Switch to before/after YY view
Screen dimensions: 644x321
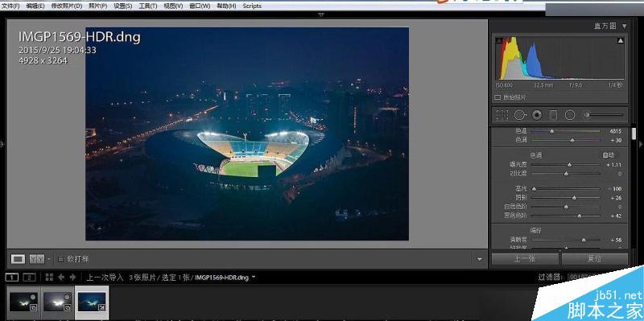37,259
